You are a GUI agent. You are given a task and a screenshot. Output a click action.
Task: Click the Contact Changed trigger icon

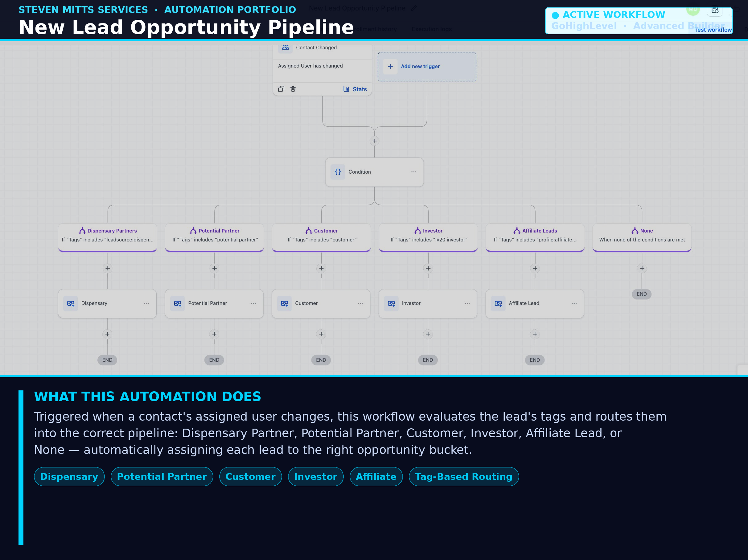pyautogui.click(x=286, y=47)
